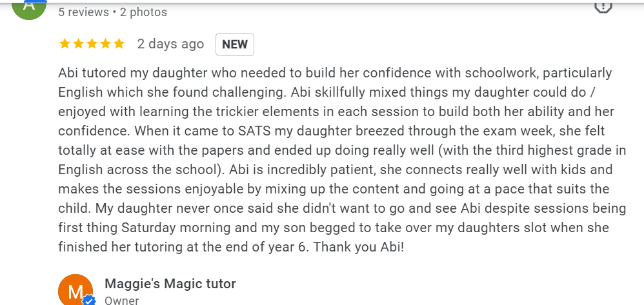This screenshot has height=305, width=644.
Task: Click the third yellow rating star
Action: 92,44
